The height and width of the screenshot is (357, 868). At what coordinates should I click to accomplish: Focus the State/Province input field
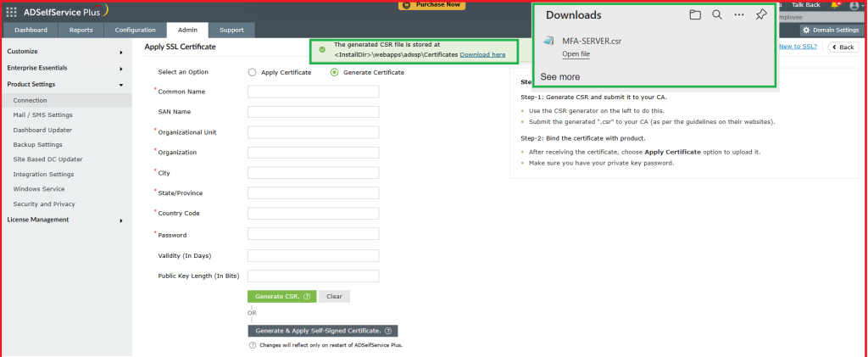[x=314, y=192]
